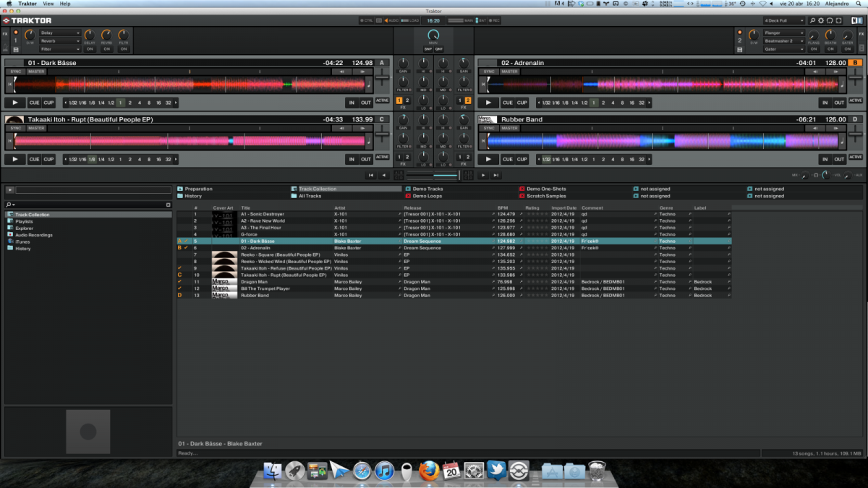Launch Firefox from the dock
The image size is (868, 488).
pyautogui.click(x=429, y=471)
